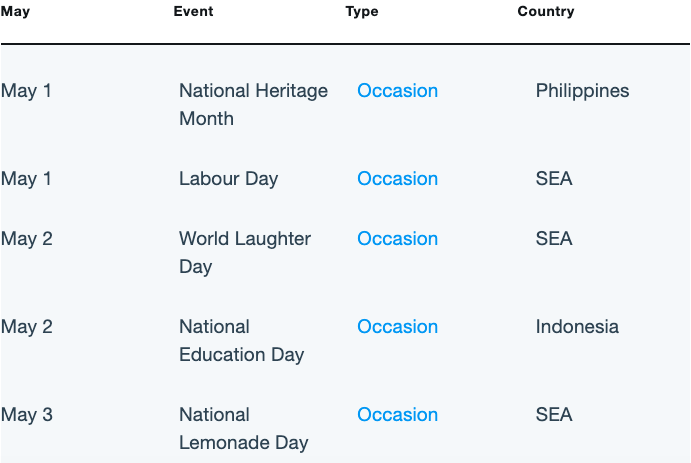Screen dimensions: 691x463
Task: Open the Occasion link for National Heritage Month
Action: 397,91
